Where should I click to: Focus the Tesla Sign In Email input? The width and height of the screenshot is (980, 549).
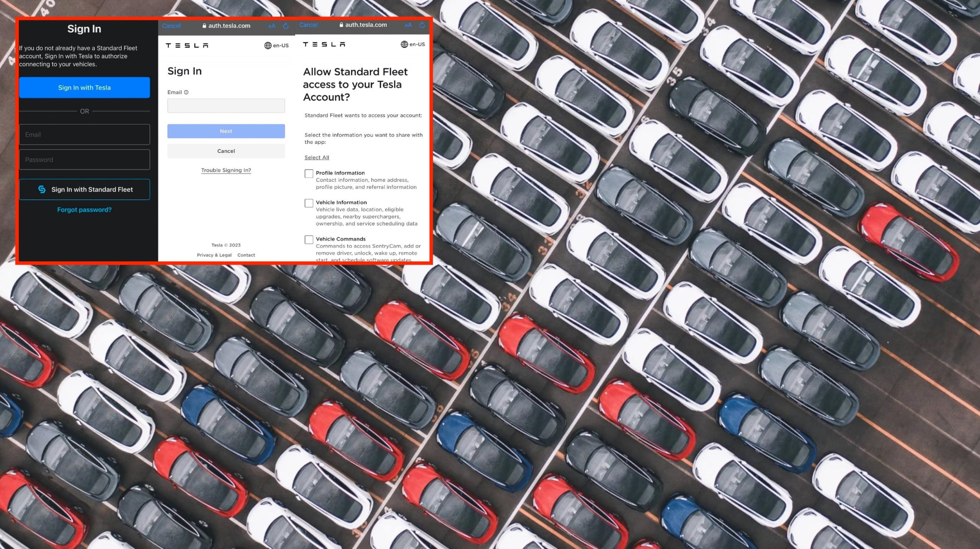pyautogui.click(x=226, y=106)
